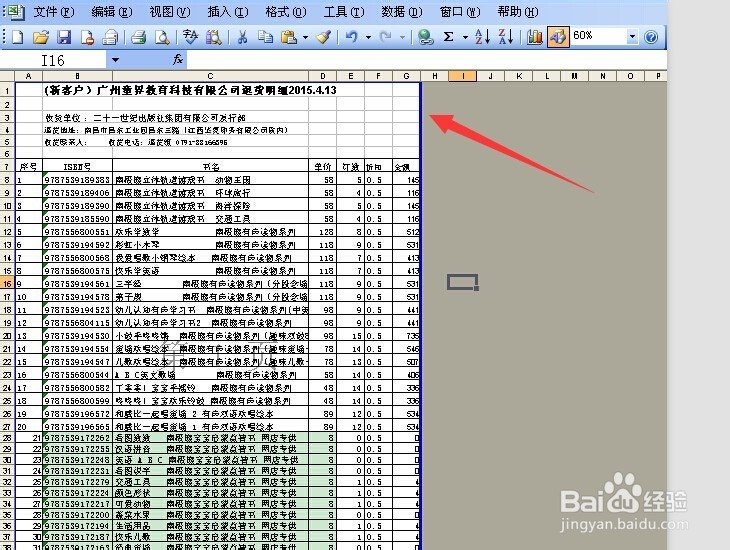Print the worksheet using the printer icon
730x550 pixels.
(139, 37)
